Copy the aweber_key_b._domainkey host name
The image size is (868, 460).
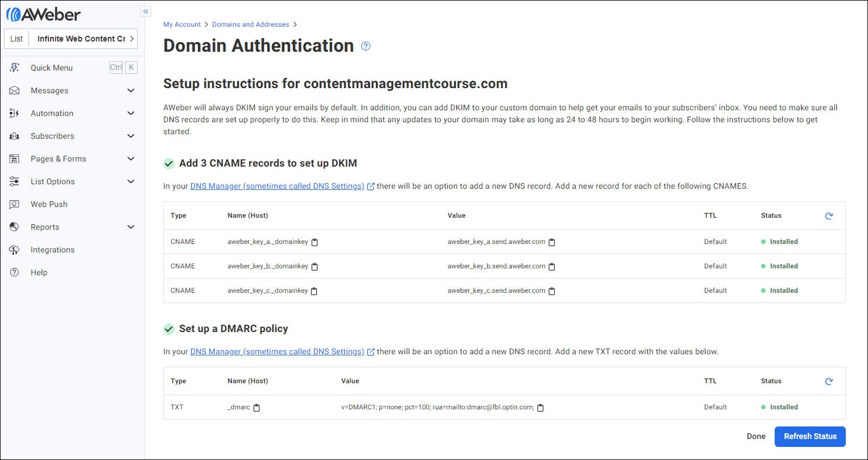[315, 267]
